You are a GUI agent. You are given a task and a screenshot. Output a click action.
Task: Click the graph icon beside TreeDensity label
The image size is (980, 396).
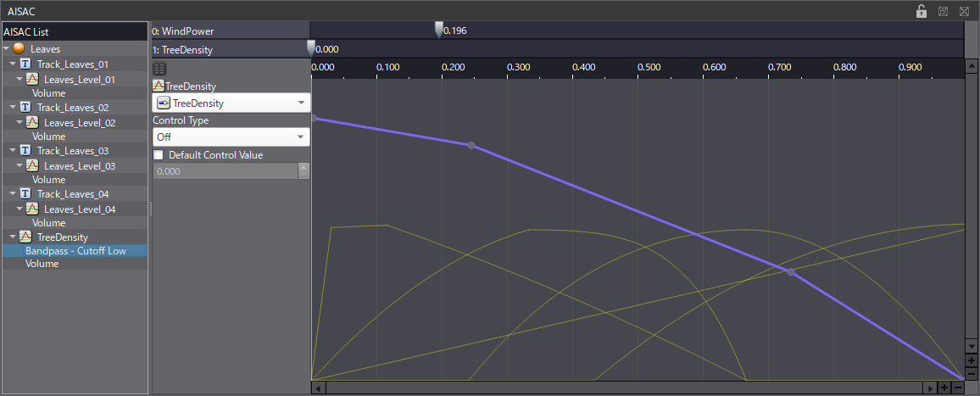tap(159, 86)
